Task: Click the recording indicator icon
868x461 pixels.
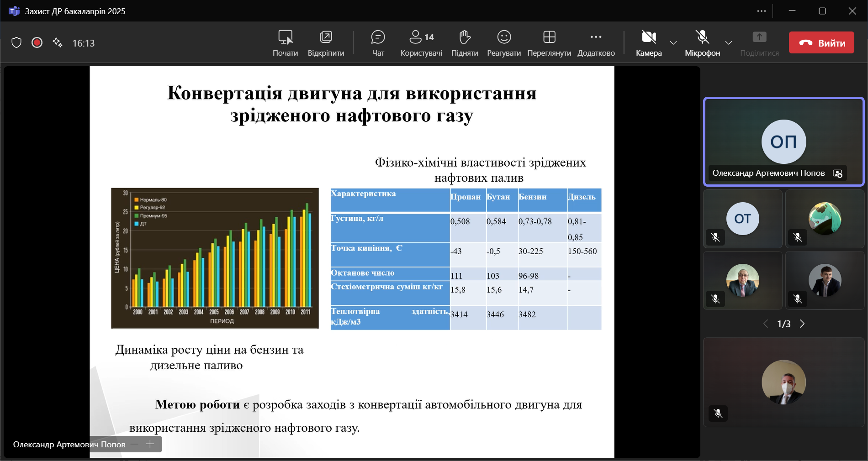Action: pyautogui.click(x=37, y=43)
